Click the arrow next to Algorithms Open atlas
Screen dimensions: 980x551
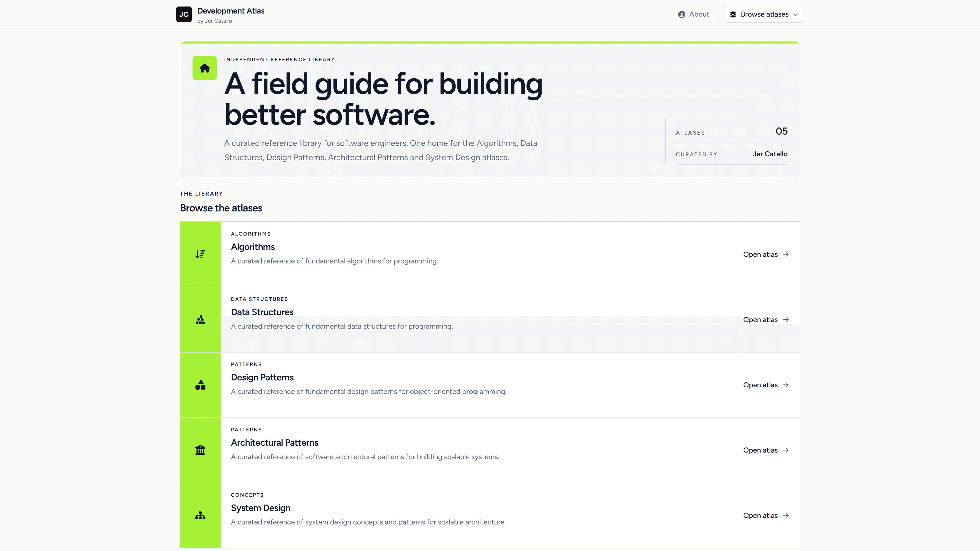point(786,254)
